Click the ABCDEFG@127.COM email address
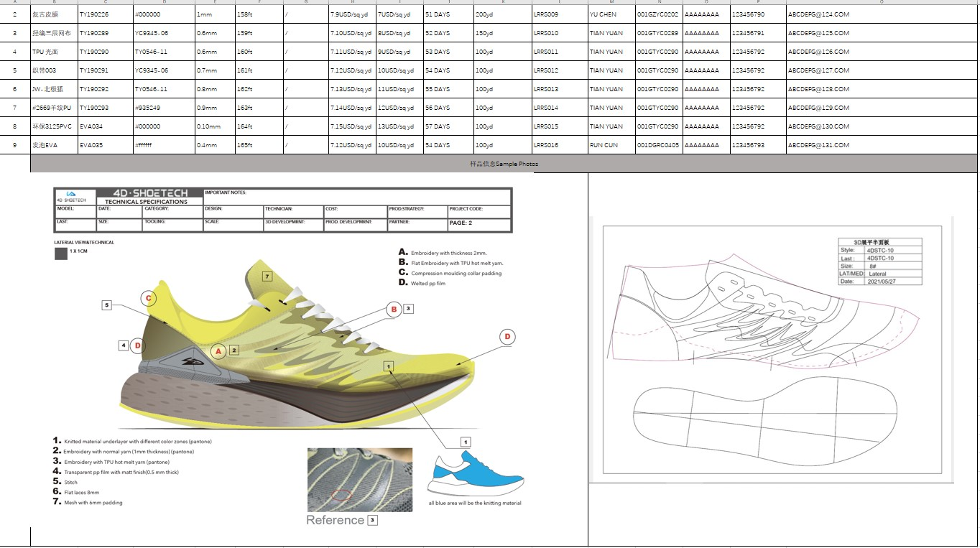 click(818, 70)
